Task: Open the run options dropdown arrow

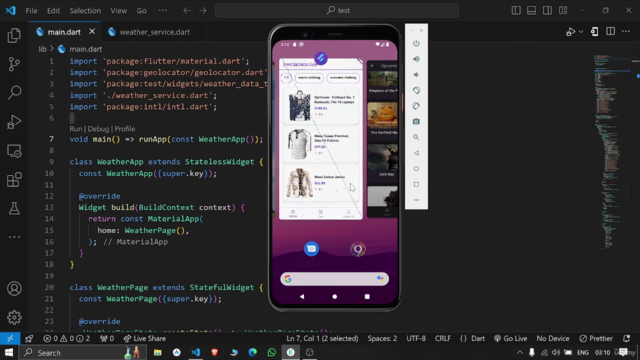Action: pos(581,32)
